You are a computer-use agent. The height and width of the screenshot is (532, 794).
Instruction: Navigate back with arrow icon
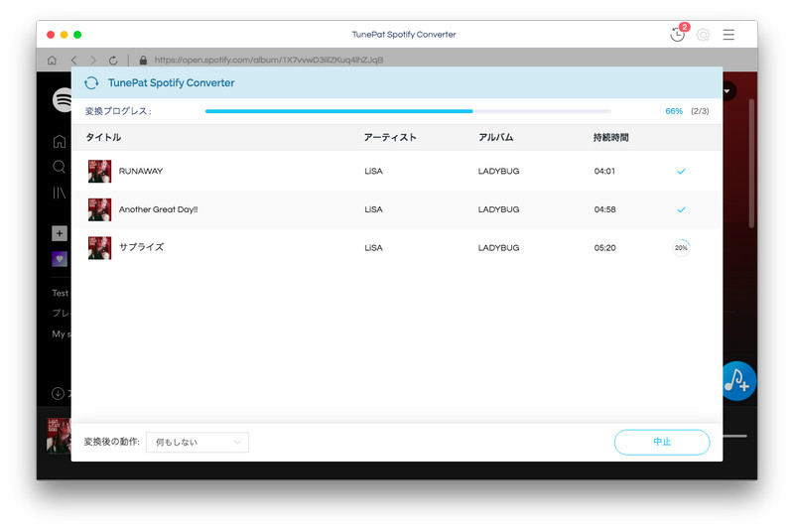click(x=73, y=61)
